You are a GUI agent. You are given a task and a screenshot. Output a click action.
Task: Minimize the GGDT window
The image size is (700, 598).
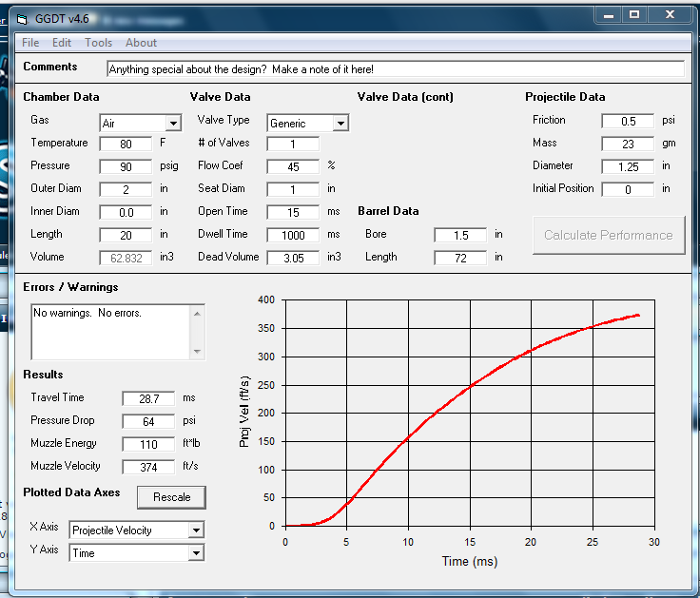[x=608, y=14]
